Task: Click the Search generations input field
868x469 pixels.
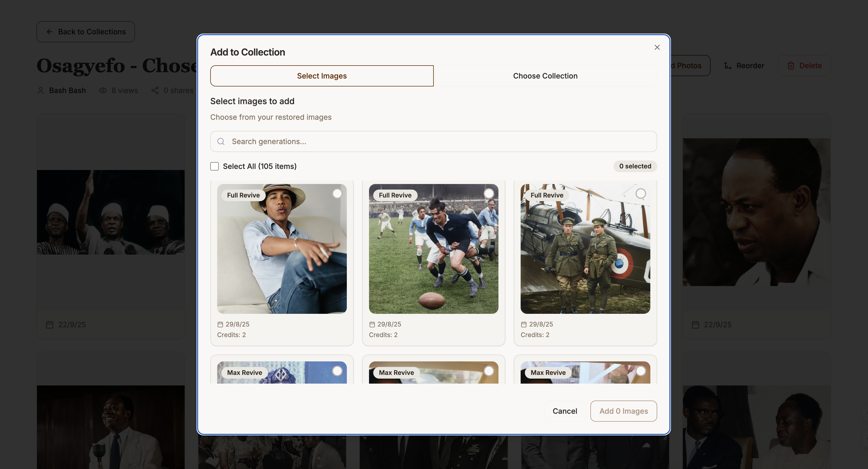Action: click(438, 142)
